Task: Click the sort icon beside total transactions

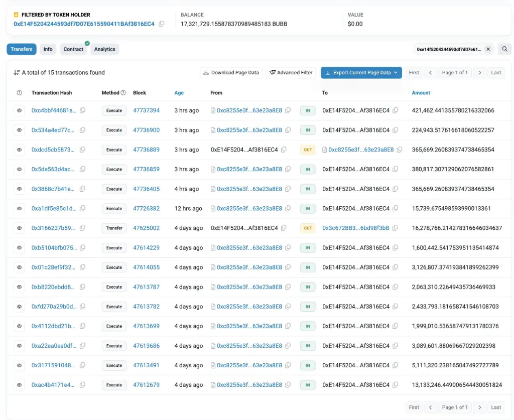Action: click(17, 73)
